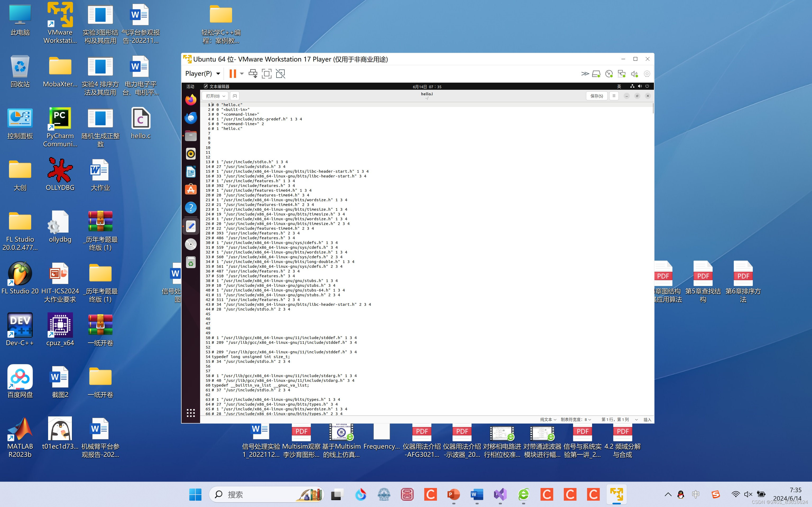The width and height of the screenshot is (812, 507).
Task: Click the 活动 activities menu
Action: 190,87
